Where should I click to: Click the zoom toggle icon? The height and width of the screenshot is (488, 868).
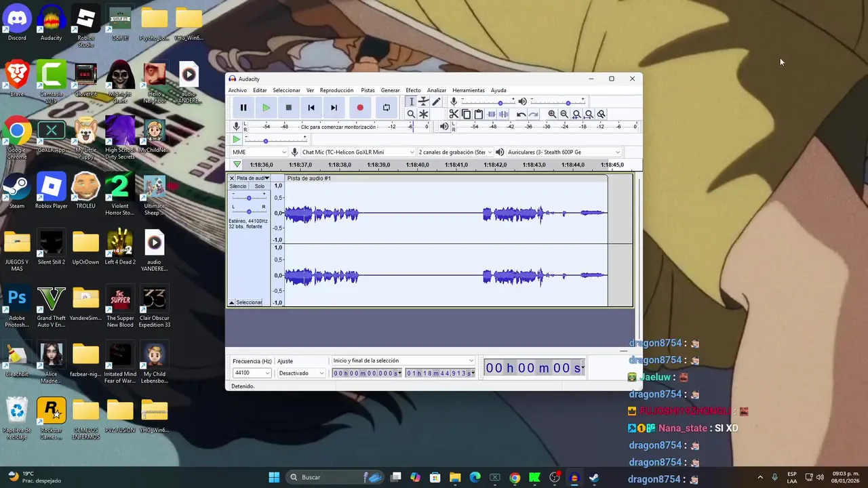coord(601,114)
